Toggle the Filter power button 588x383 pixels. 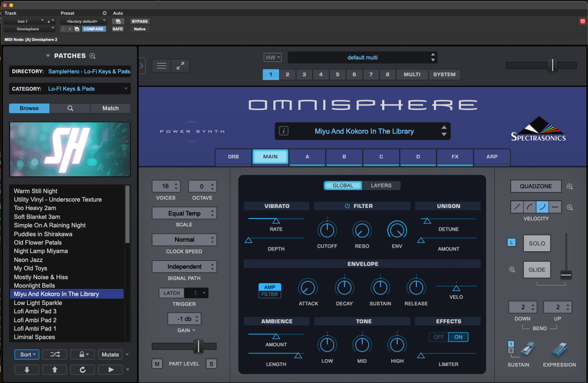coord(347,206)
